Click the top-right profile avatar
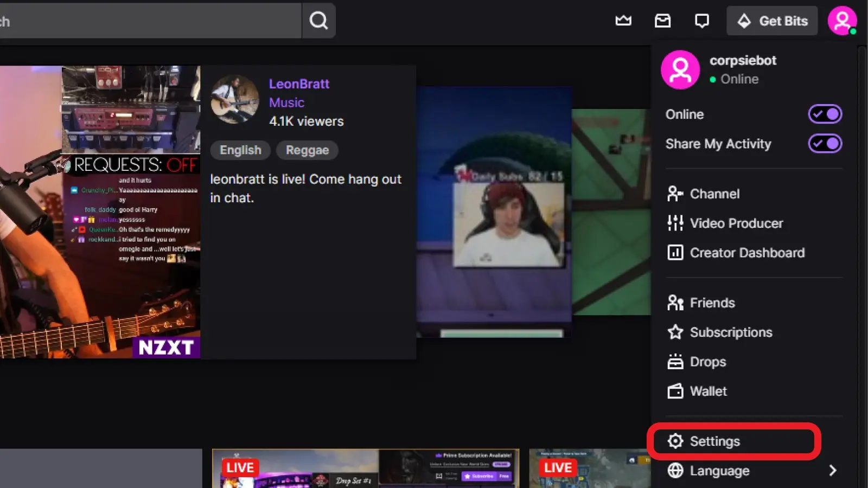Image resolution: width=868 pixels, height=488 pixels. (842, 21)
